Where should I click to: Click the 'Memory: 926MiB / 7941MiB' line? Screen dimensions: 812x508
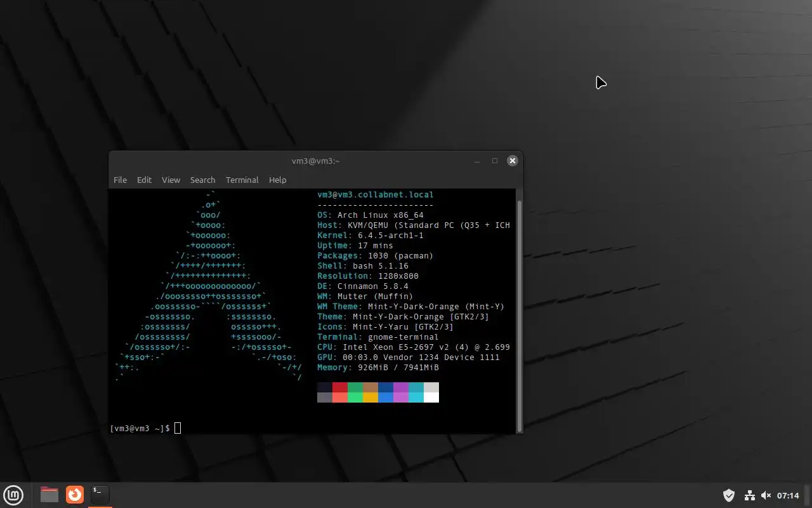coord(378,368)
